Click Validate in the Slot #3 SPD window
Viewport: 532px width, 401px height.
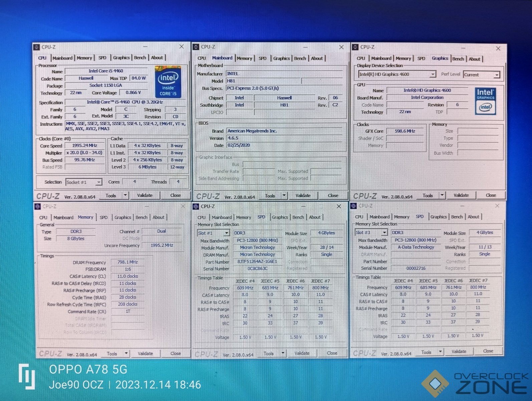click(x=459, y=351)
